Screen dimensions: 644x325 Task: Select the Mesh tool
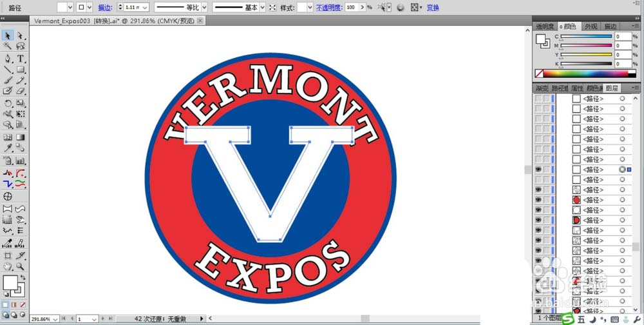[8, 137]
